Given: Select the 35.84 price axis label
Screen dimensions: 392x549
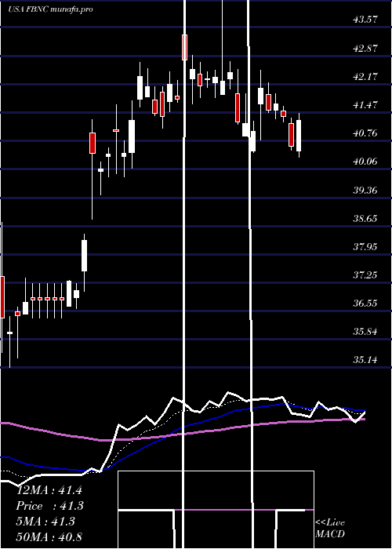Looking at the screenshot, I should pos(365,331).
